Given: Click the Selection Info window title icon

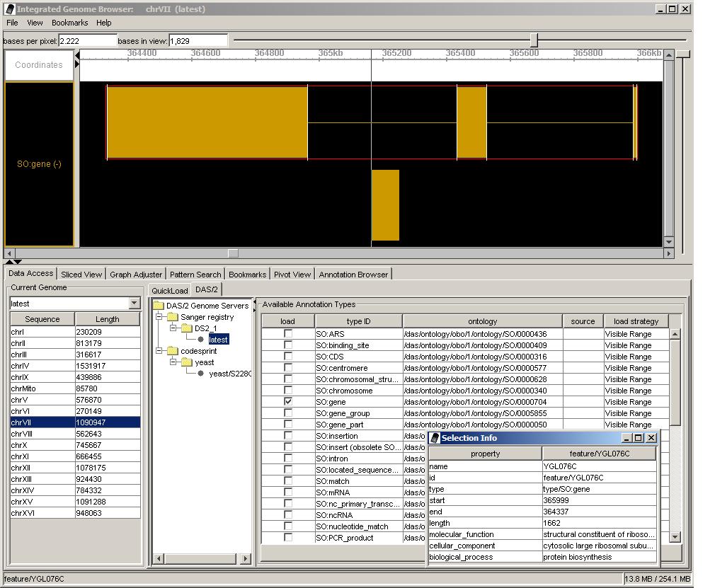Looking at the screenshot, I should [x=435, y=438].
